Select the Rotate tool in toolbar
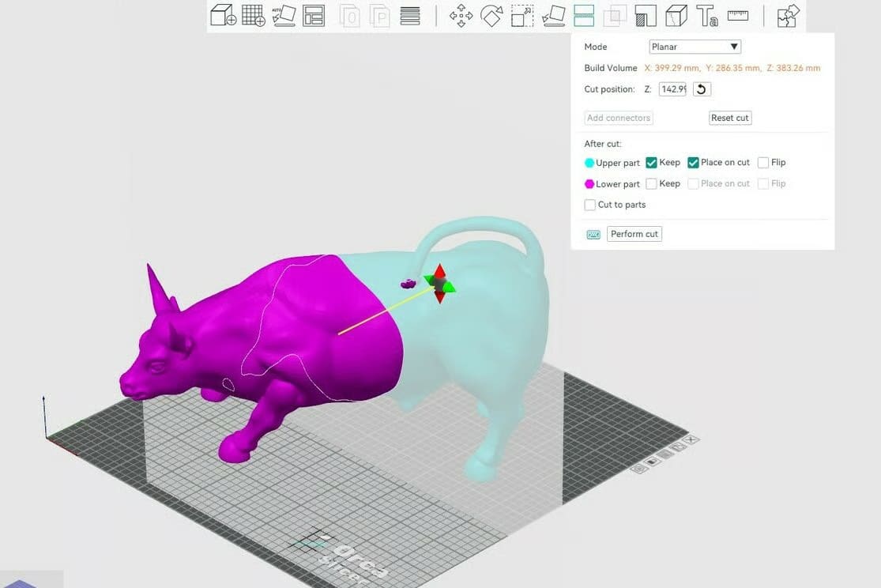This screenshot has height=588, width=881. point(491,16)
